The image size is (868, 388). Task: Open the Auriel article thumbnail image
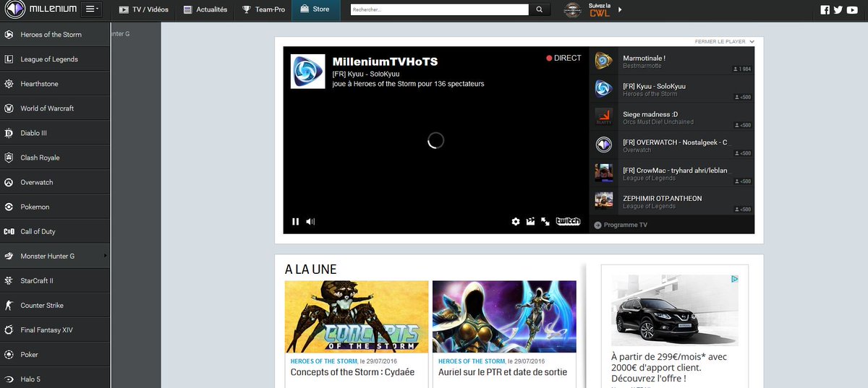(504, 316)
